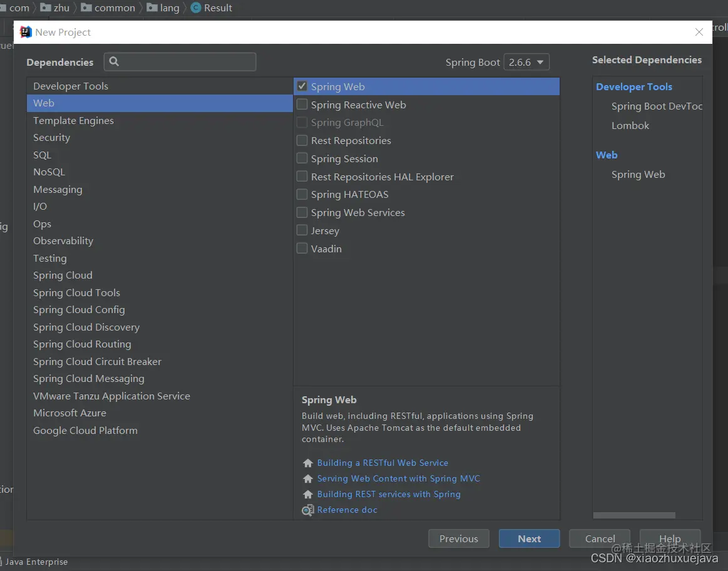The image size is (728, 571).
Task: Go back with the Previous button
Action: 459,538
